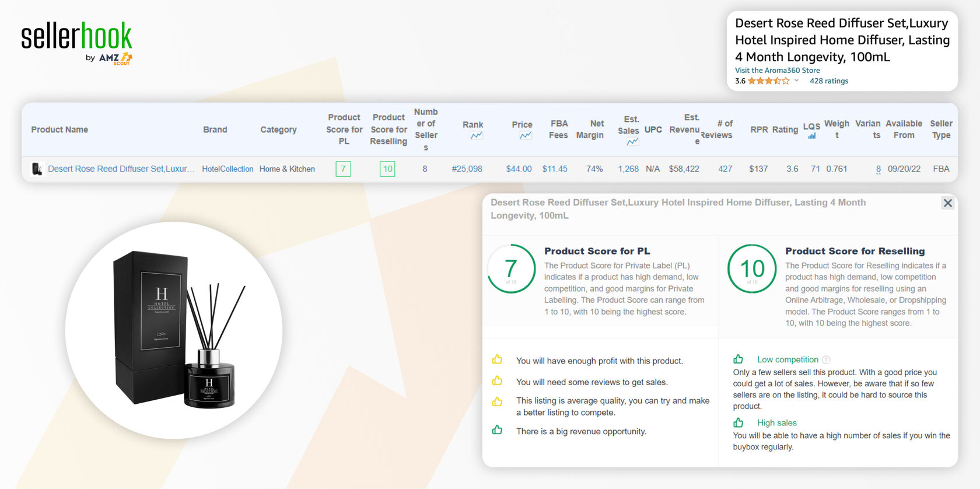Click the help icon after Low competition
This screenshot has height=489, width=980.
[x=826, y=360]
